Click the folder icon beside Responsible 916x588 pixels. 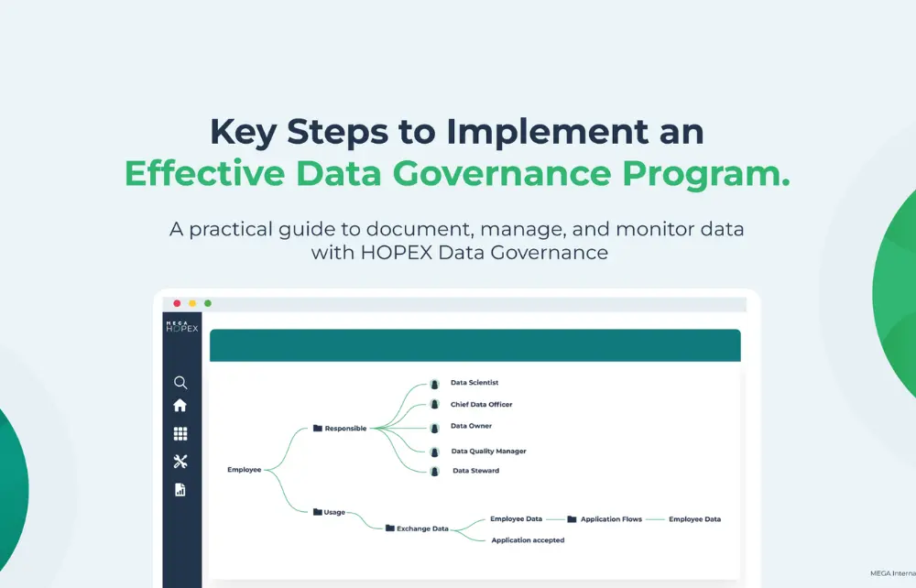coord(318,428)
